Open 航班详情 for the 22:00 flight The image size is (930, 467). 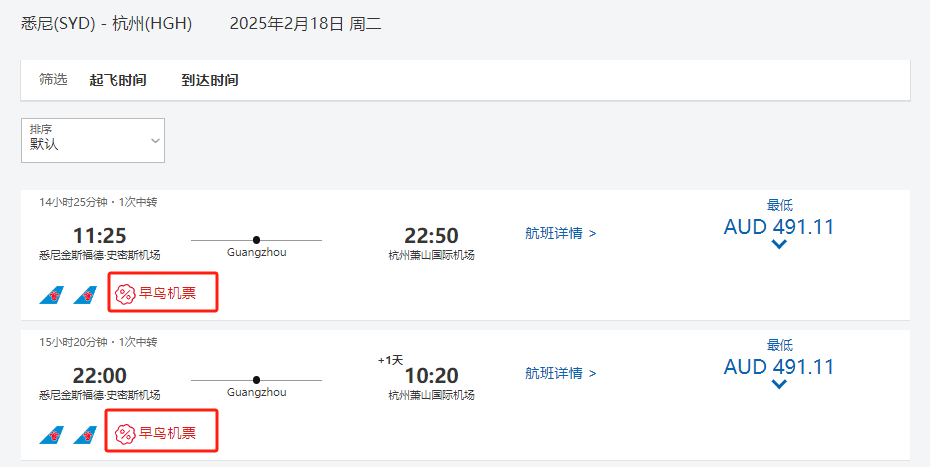point(561,374)
